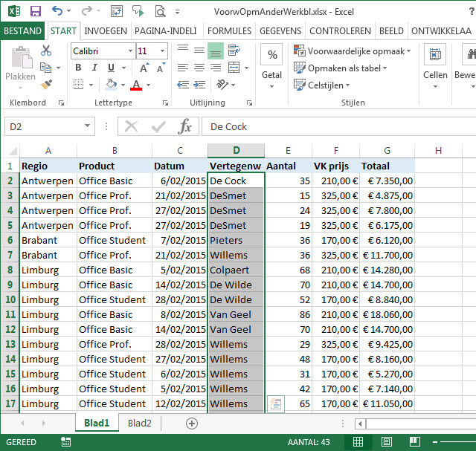This screenshot has height=451, width=476.
Task: Align text left
Action: click(x=183, y=68)
